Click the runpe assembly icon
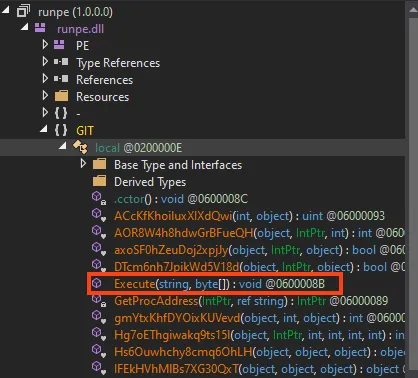This screenshot has width=418, height=378. pyautogui.click(x=23, y=11)
